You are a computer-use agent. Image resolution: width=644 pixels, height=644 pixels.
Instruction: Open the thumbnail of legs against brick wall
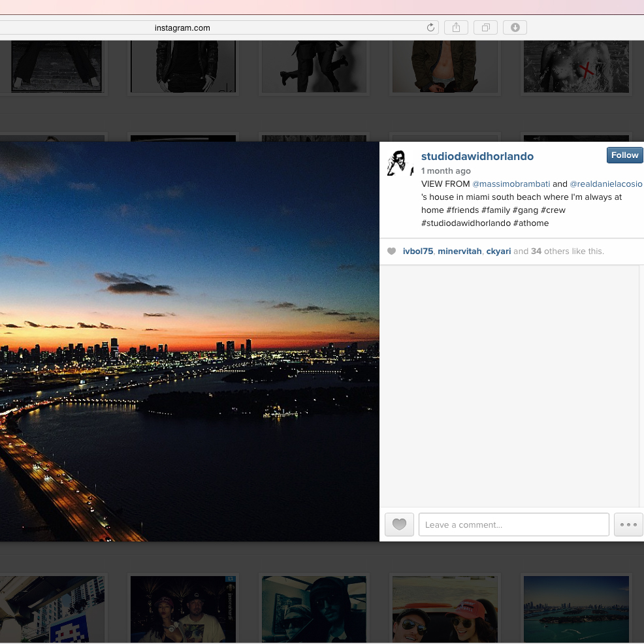click(56, 67)
